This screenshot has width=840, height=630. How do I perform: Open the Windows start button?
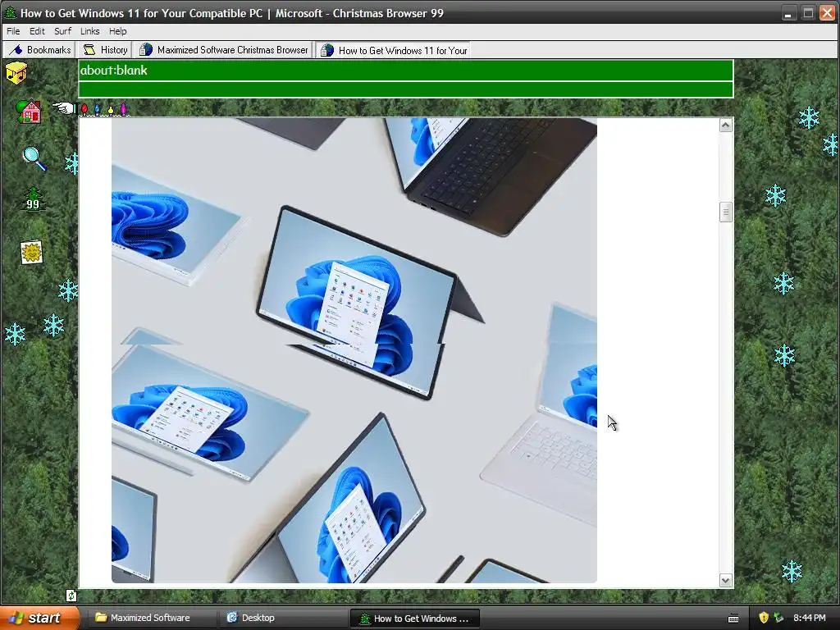click(x=39, y=618)
